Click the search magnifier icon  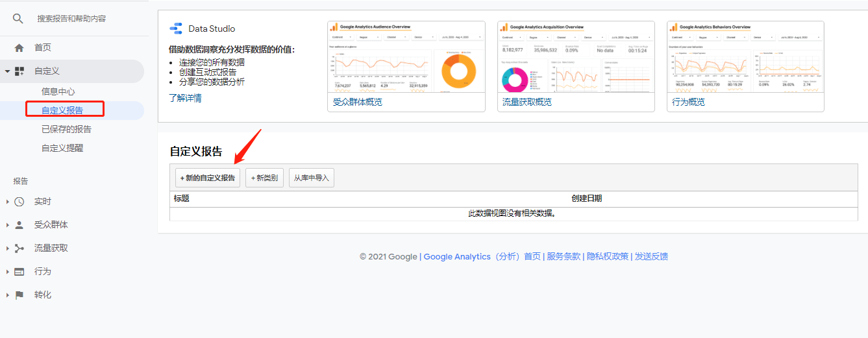click(18, 19)
